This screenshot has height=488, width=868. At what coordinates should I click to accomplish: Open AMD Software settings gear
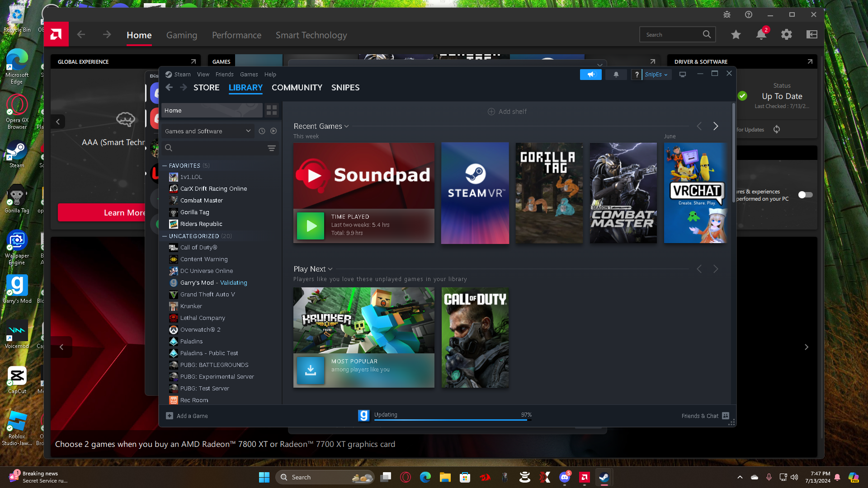pyautogui.click(x=787, y=34)
